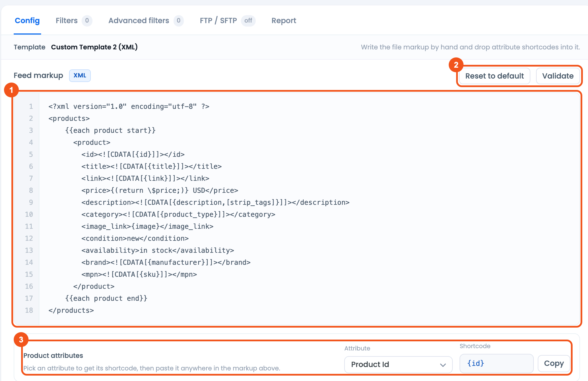Click the <condition>new line
The height and width of the screenshot is (381, 588).
tap(135, 238)
